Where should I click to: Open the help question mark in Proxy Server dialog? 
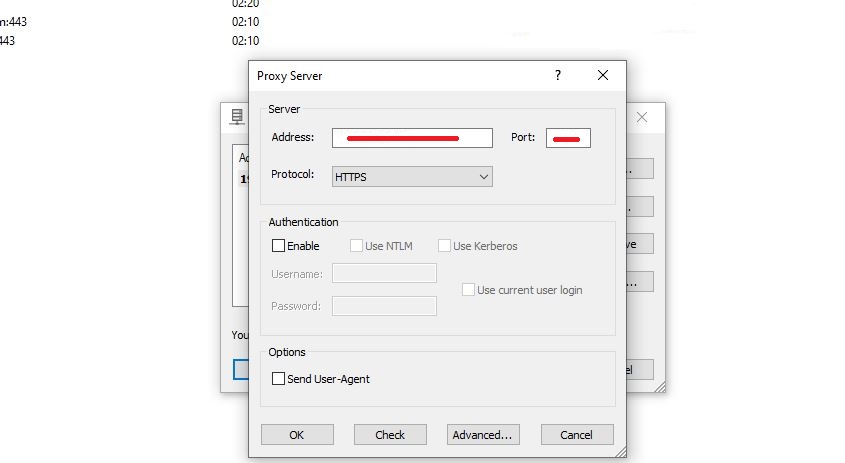click(x=558, y=75)
